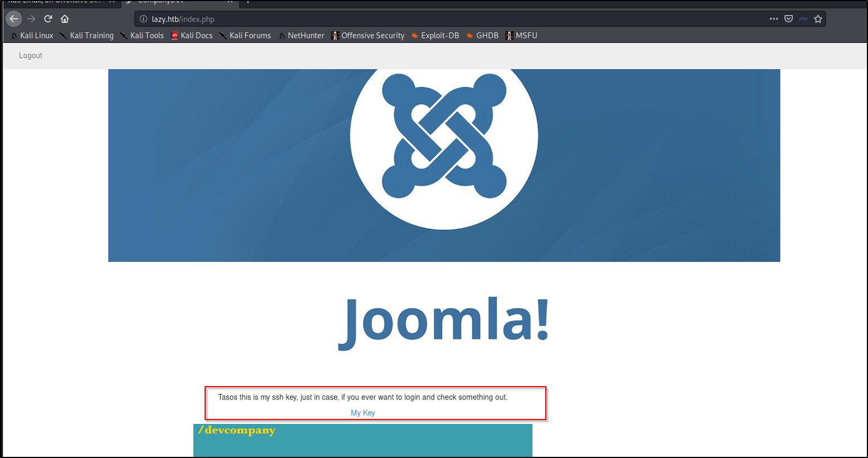Viewport: 868px width, 458px height.
Task: Show site information for lazy.htb
Action: (143, 19)
